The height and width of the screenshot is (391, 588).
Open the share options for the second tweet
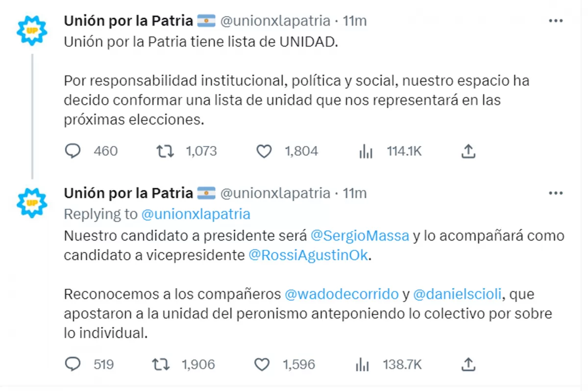click(468, 365)
